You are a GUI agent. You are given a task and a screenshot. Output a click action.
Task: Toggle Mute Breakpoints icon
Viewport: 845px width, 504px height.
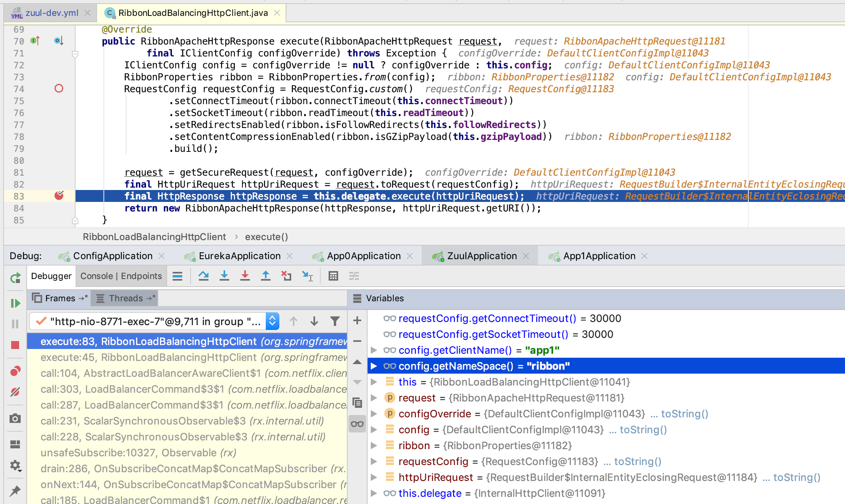coord(15,392)
